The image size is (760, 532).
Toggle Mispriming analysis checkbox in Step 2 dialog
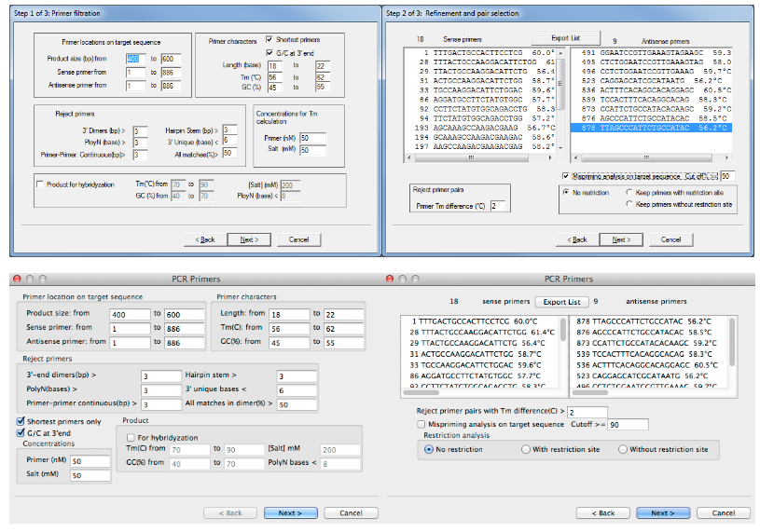coord(565,176)
